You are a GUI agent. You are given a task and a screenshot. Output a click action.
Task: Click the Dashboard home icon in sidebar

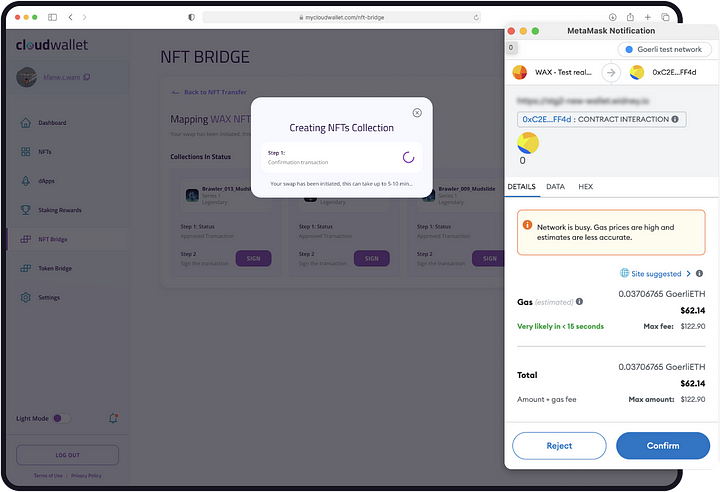26,123
